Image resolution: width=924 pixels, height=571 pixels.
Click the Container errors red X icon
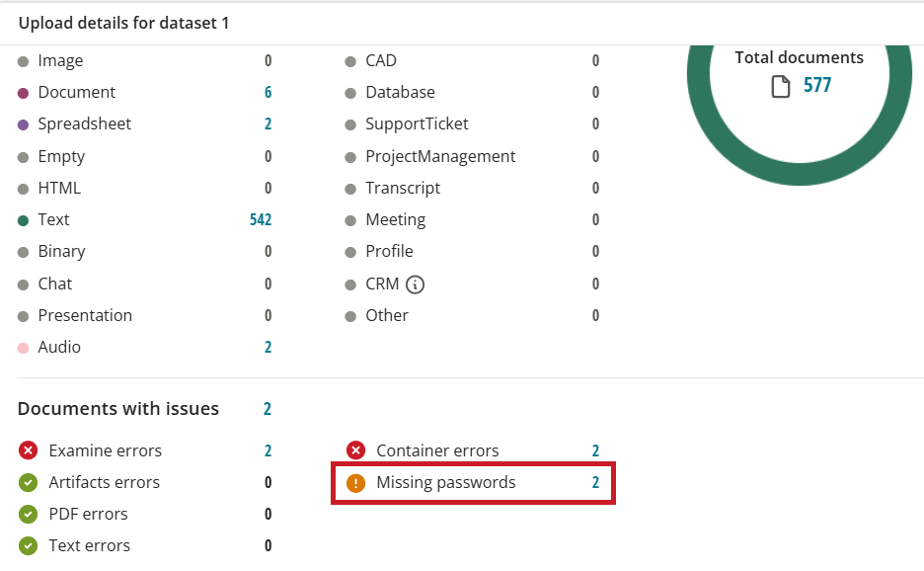pyautogui.click(x=355, y=450)
